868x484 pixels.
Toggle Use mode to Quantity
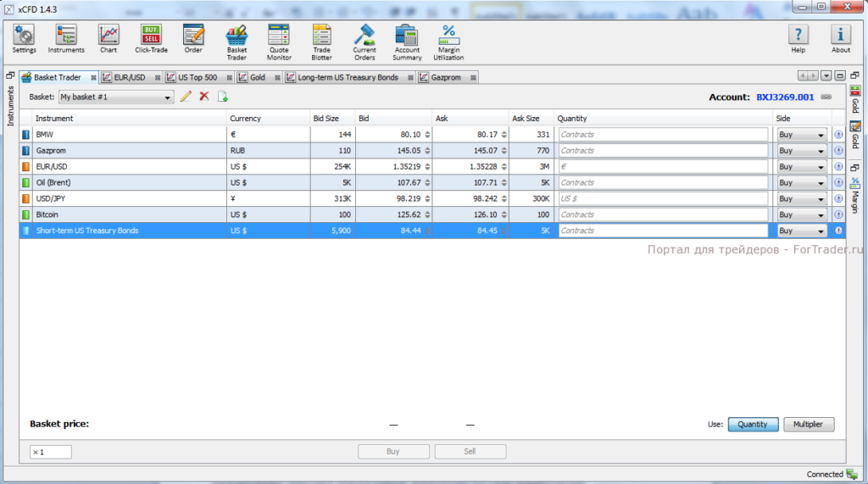(x=752, y=425)
